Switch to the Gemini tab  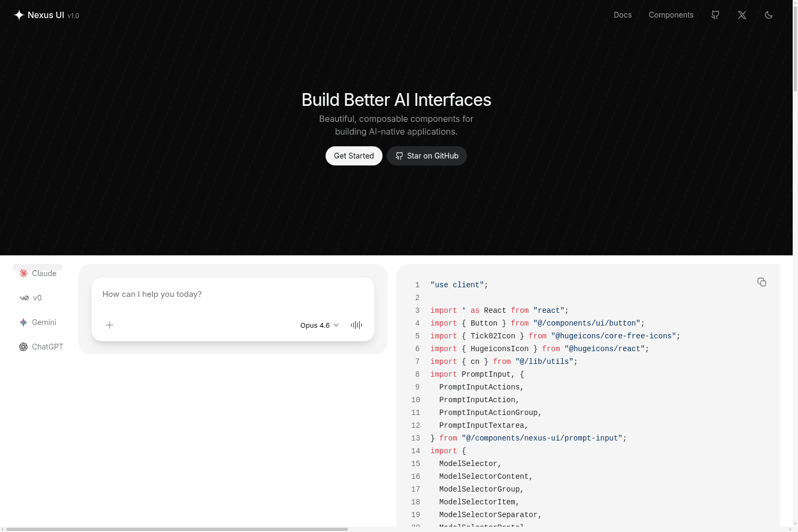[38, 322]
